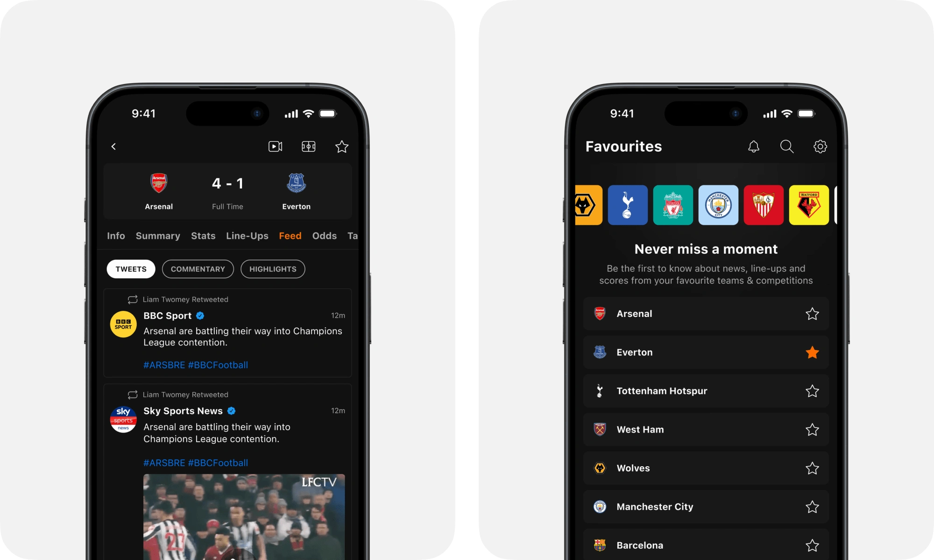Open the settings gear icon
The height and width of the screenshot is (560, 934).
(x=819, y=147)
